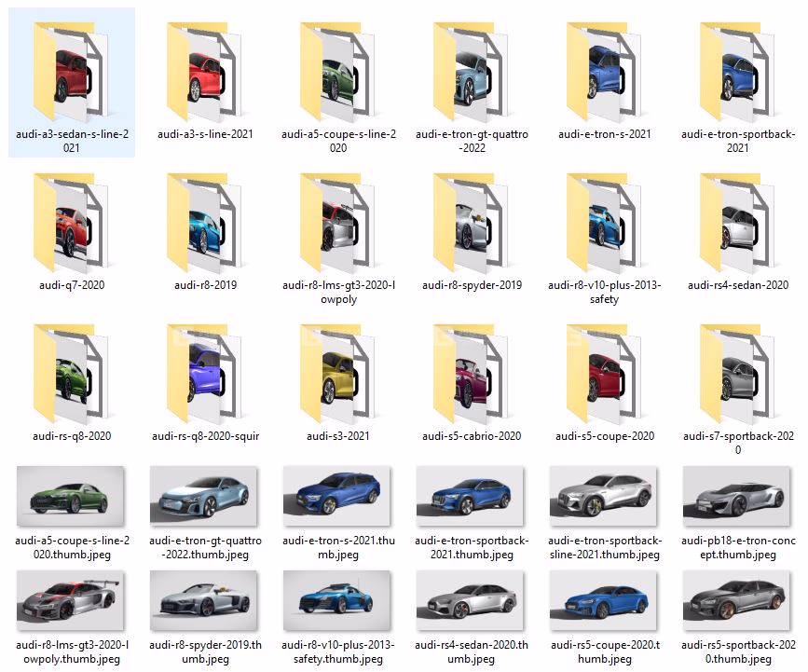Open the audi-s3-2021 folder icon
The image size is (808, 672).
(338, 374)
